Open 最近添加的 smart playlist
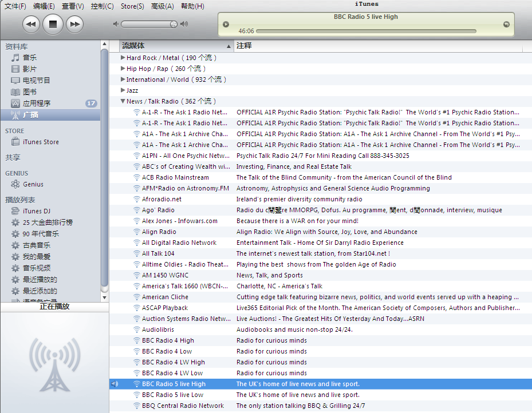Image resolution: width=532 pixels, height=413 pixels. point(40,291)
